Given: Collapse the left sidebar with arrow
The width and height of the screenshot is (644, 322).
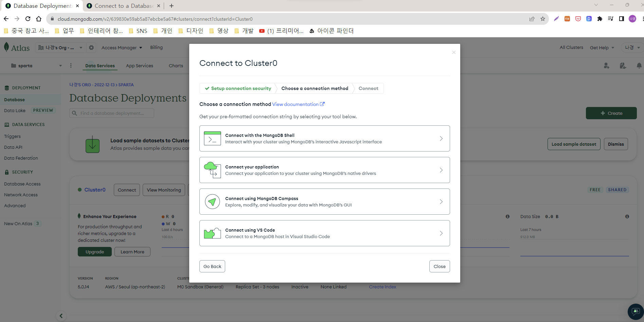Looking at the screenshot, I should point(61,316).
